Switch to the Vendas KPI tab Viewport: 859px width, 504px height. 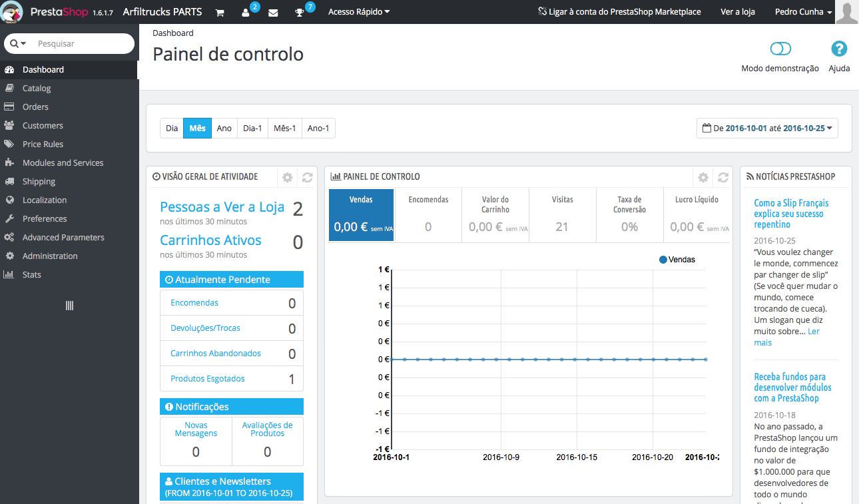(x=361, y=215)
